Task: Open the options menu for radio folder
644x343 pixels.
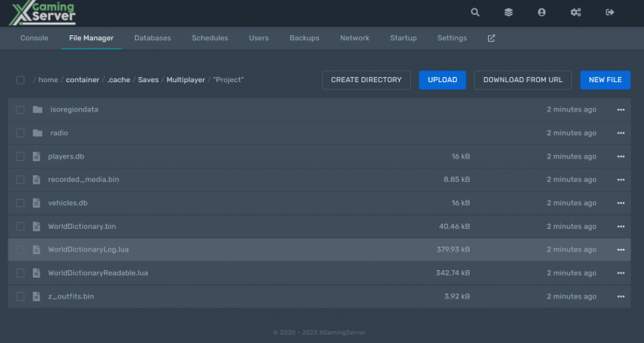Action: tap(621, 133)
